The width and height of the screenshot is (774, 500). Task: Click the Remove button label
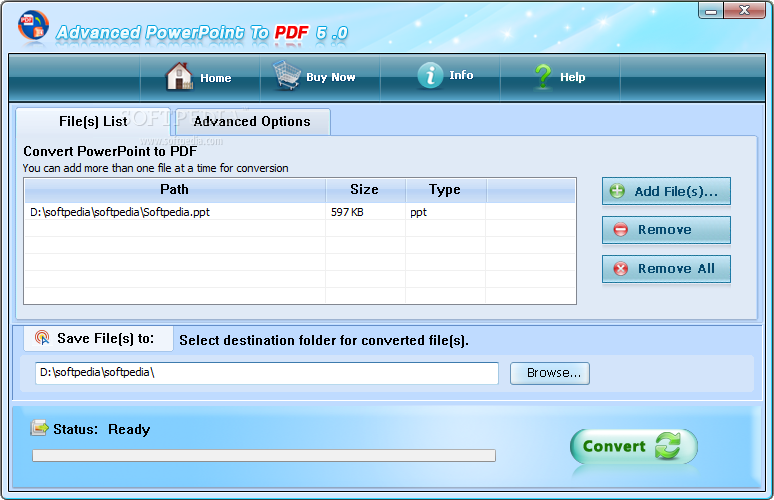point(664,230)
